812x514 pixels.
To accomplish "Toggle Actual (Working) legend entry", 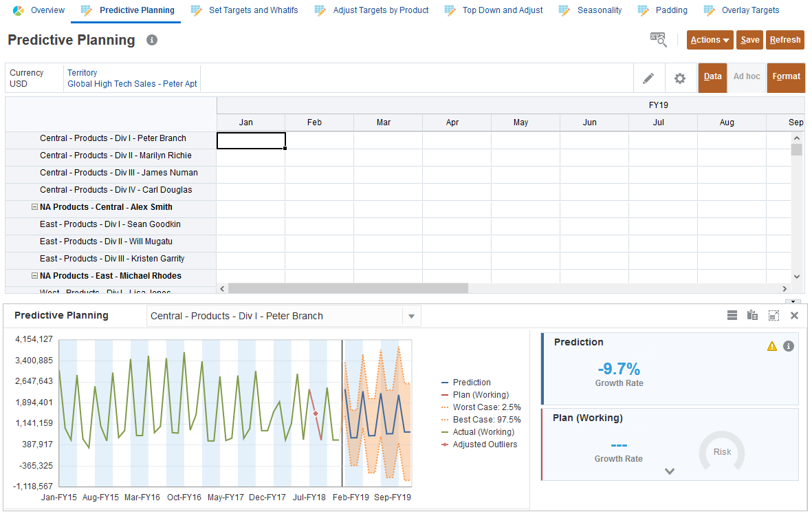I will click(477, 431).
